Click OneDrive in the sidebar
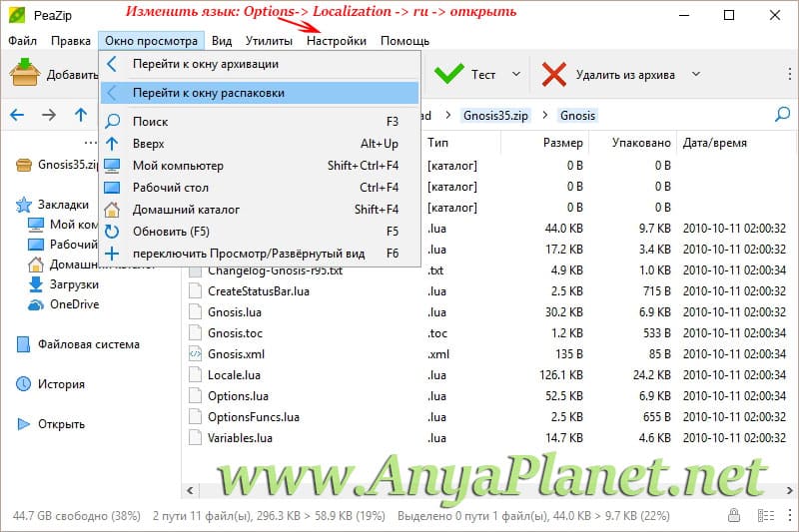 74,304
